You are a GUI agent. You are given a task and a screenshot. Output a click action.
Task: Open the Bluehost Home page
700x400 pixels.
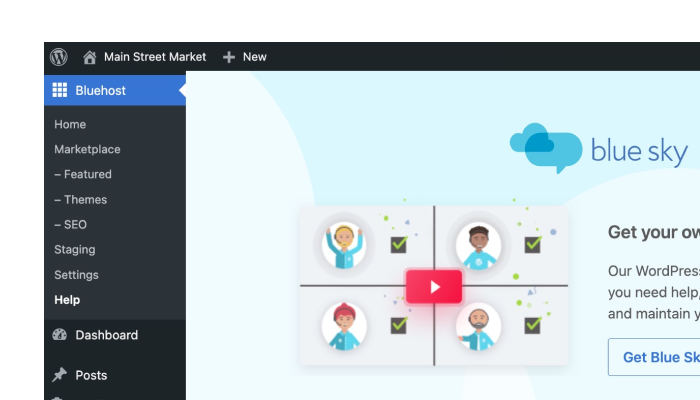click(x=70, y=125)
